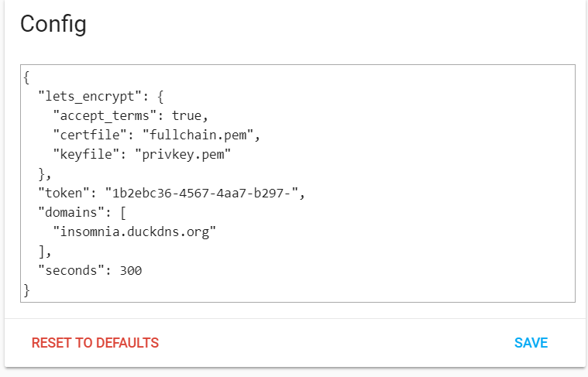Screen dimensions: 588x377
Task: Place cursor on "seconds" key
Action: point(71,270)
